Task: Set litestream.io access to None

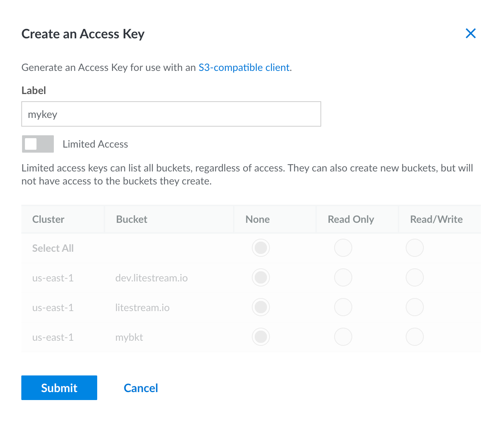Action: [x=260, y=307]
